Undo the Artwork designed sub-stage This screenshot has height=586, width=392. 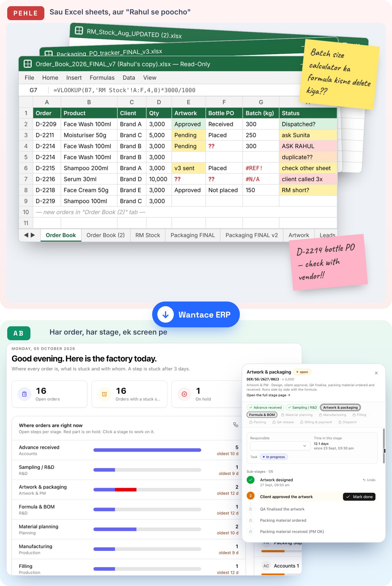click(369, 480)
